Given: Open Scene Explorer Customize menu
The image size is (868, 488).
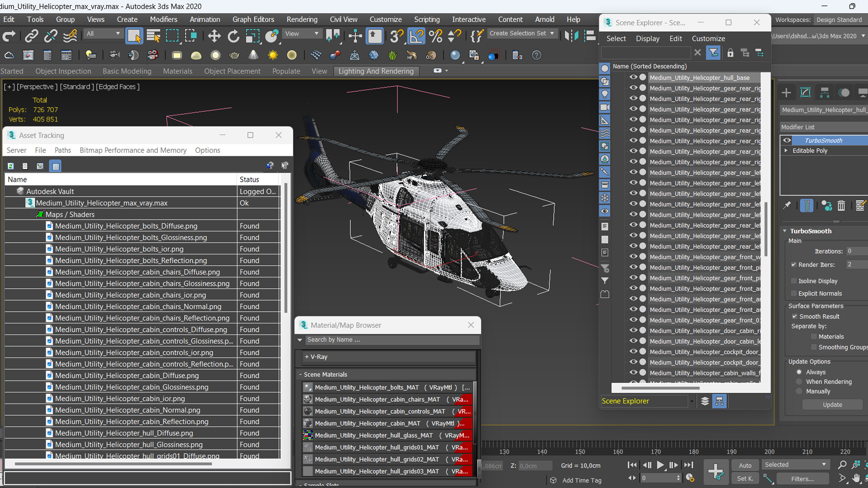Looking at the screenshot, I should [x=708, y=38].
